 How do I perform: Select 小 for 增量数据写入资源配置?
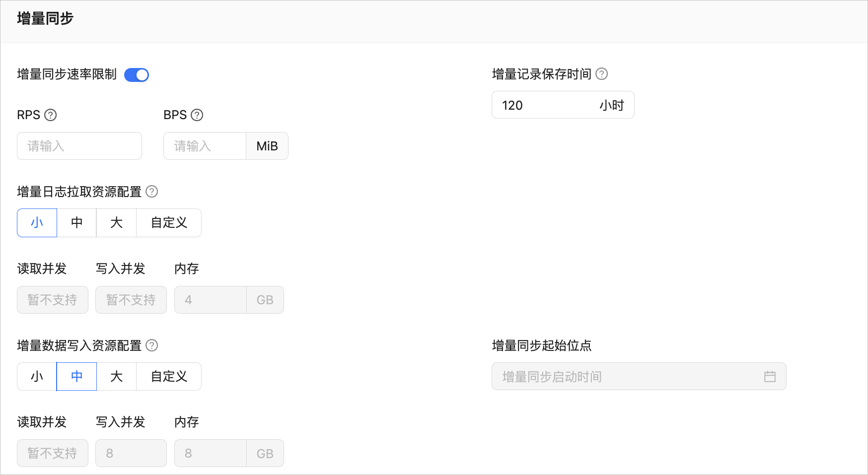[37, 377]
